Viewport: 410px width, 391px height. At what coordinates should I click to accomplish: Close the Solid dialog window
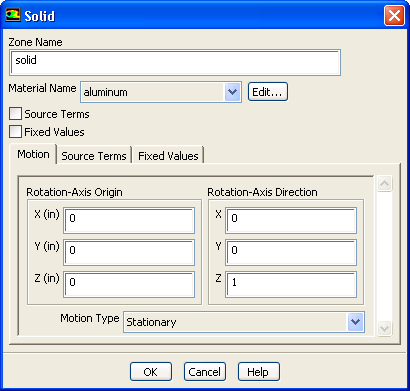click(x=394, y=15)
